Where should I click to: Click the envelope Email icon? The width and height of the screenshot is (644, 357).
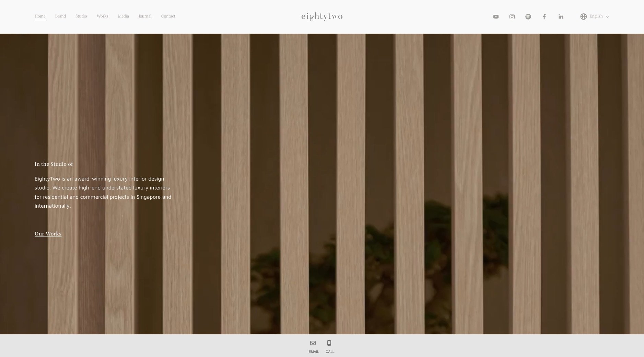point(313,343)
